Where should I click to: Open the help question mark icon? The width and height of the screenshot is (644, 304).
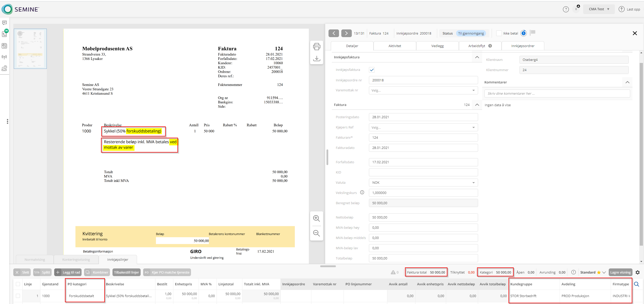pyautogui.click(x=566, y=9)
